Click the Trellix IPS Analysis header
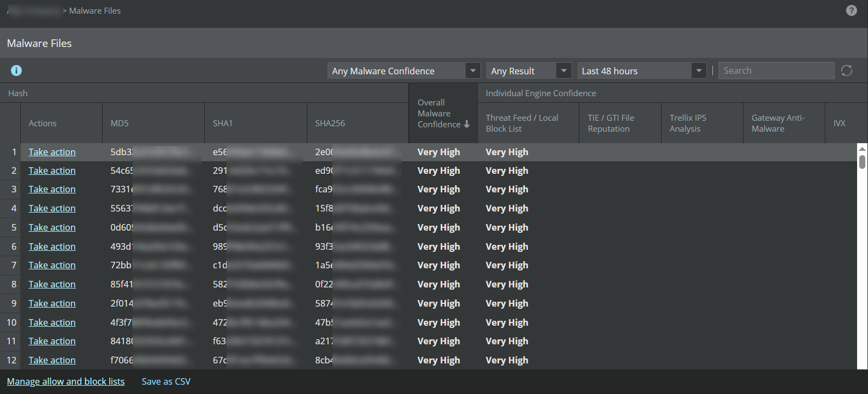Viewport: 868px width, 394px height. 702,123
